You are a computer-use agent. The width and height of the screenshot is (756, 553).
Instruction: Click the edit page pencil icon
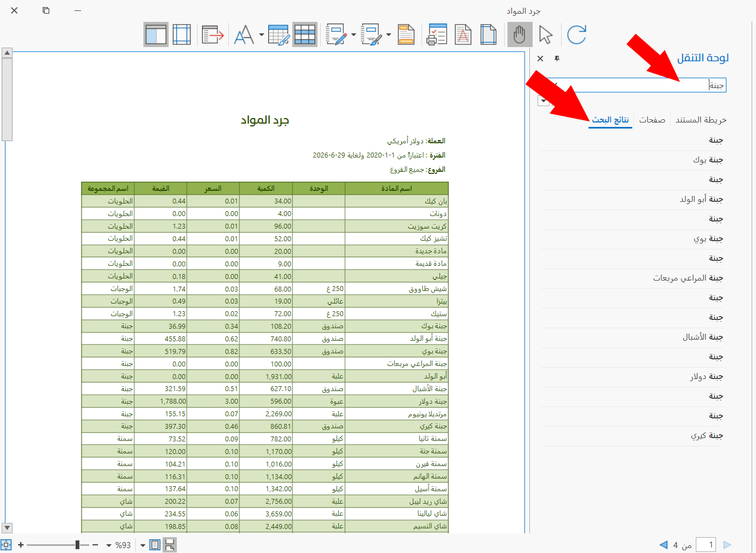[x=337, y=34]
